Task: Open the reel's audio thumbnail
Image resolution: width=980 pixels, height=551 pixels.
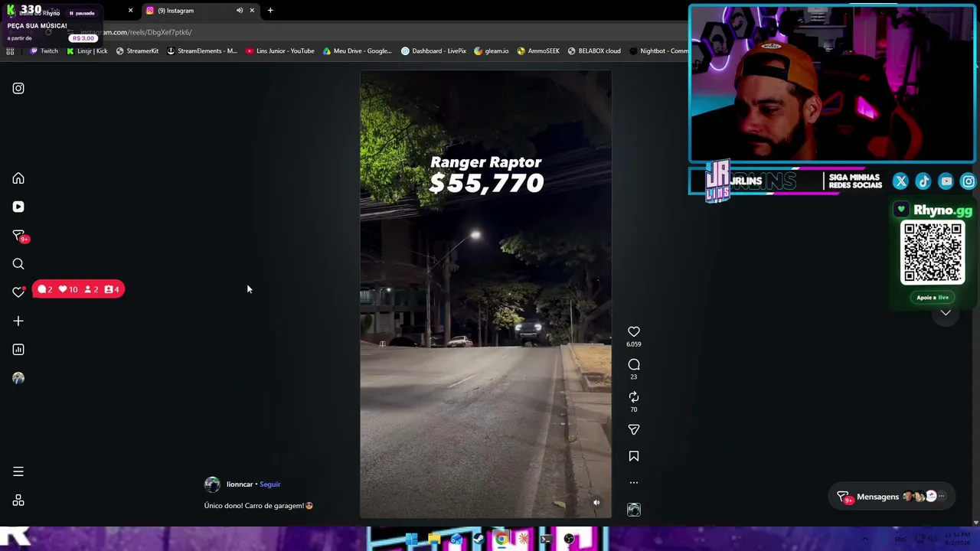Action: click(x=634, y=510)
